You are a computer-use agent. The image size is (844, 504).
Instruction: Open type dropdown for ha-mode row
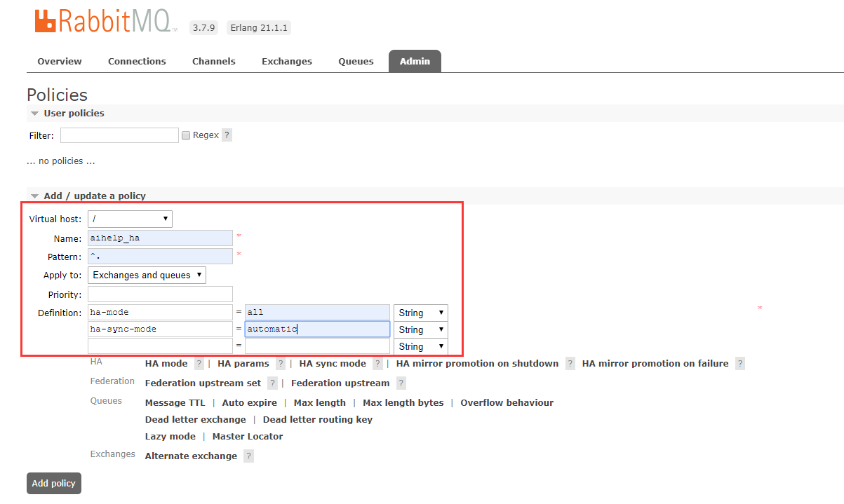click(420, 313)
